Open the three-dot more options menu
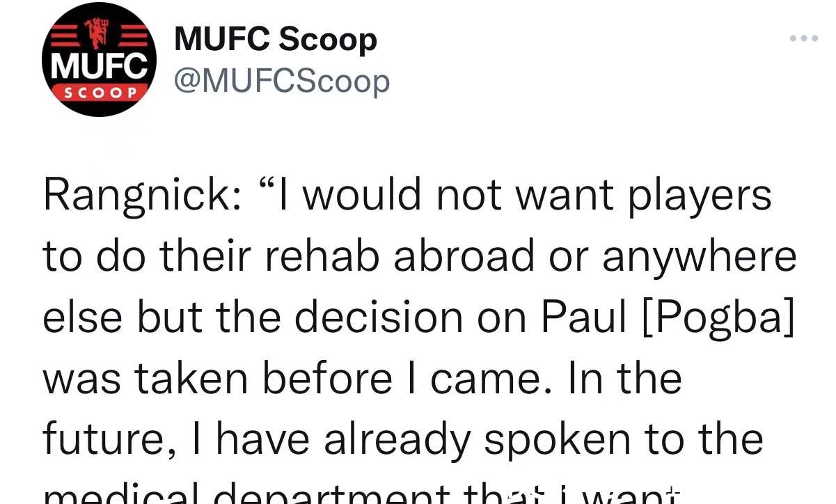 (804, 38)
